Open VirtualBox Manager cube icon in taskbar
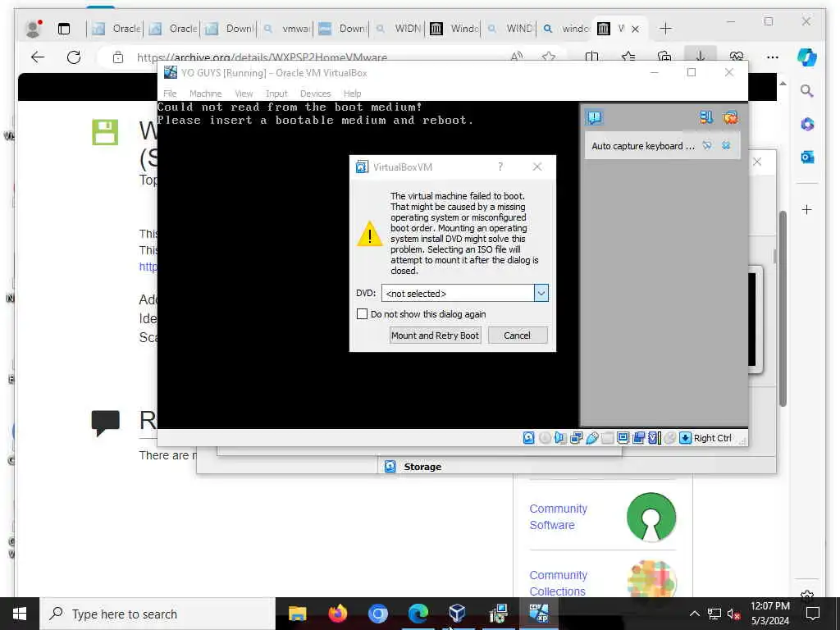Viewport: 840px width, 630px height. [x=457, y=614]
